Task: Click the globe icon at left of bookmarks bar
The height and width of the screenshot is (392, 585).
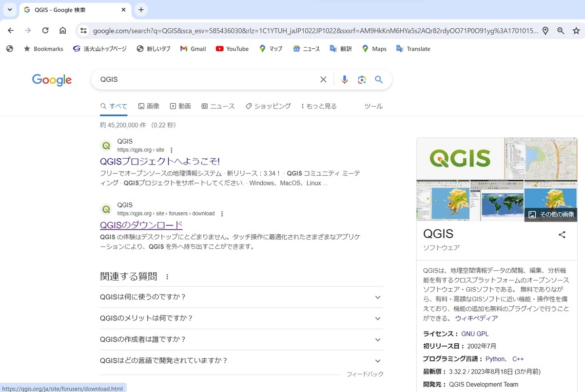Action: click(10, 49)
